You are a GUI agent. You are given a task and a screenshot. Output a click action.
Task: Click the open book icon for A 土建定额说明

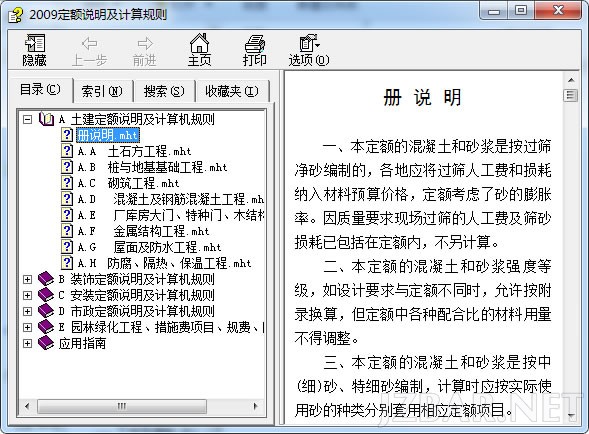[47, 119]
